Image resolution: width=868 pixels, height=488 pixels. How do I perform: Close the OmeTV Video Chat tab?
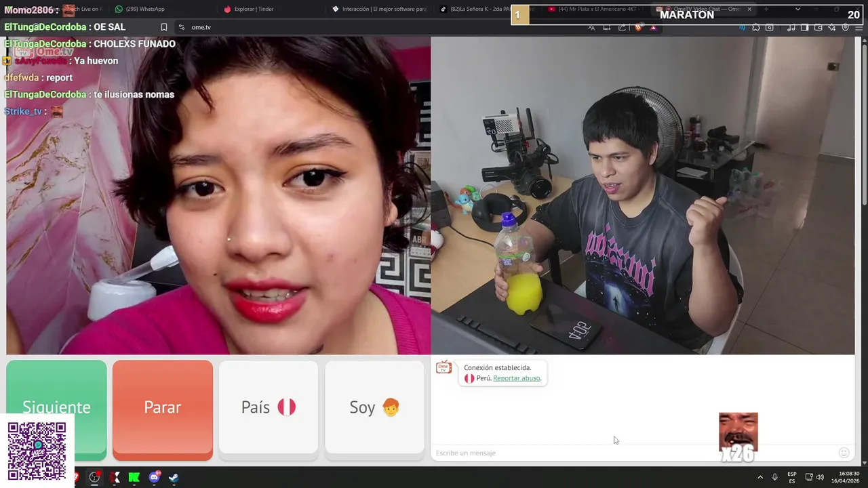click(x=750, y=9)
